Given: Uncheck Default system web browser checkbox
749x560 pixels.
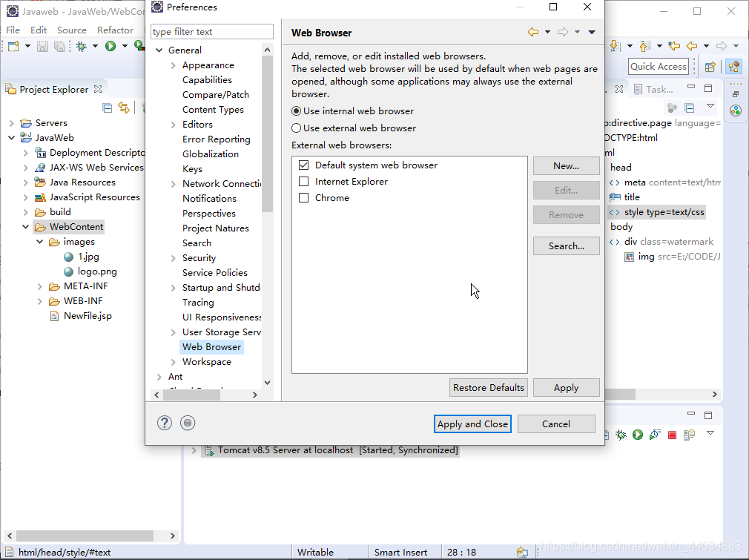Looking at the screenshot, I should point(303,165).
